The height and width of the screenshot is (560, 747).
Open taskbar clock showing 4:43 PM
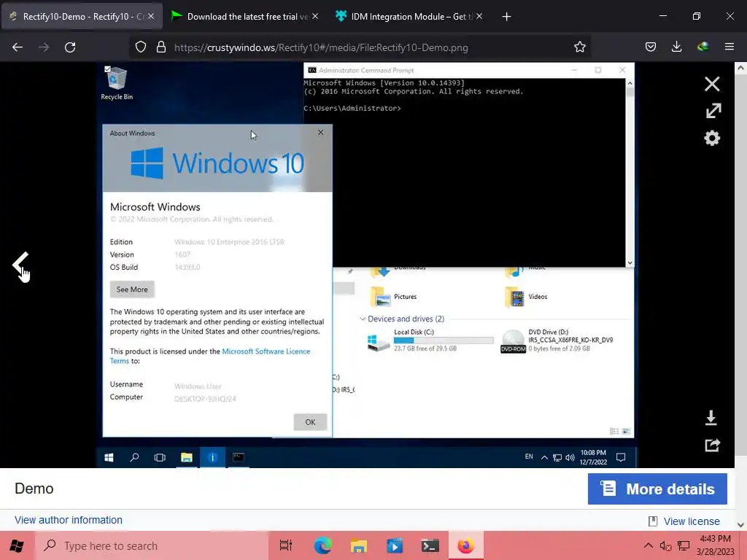(715, 545)
